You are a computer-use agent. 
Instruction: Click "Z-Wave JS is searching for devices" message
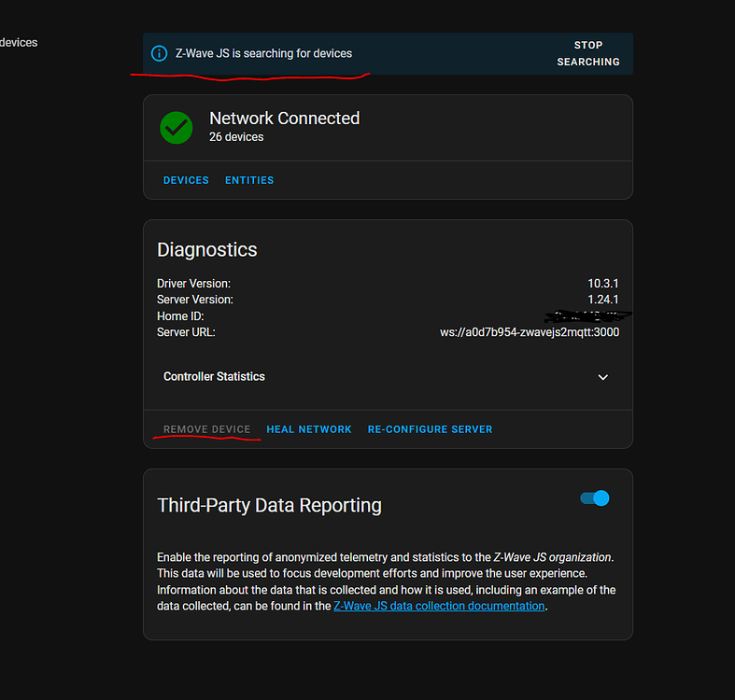point(263,53)
